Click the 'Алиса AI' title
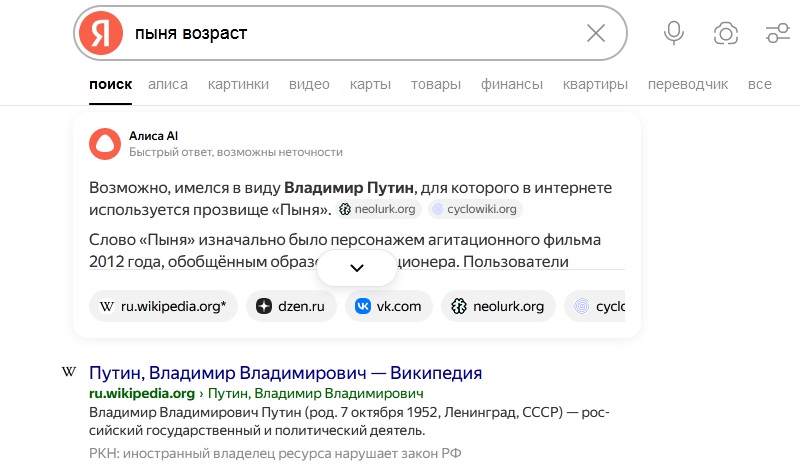 tap(153, 136)
